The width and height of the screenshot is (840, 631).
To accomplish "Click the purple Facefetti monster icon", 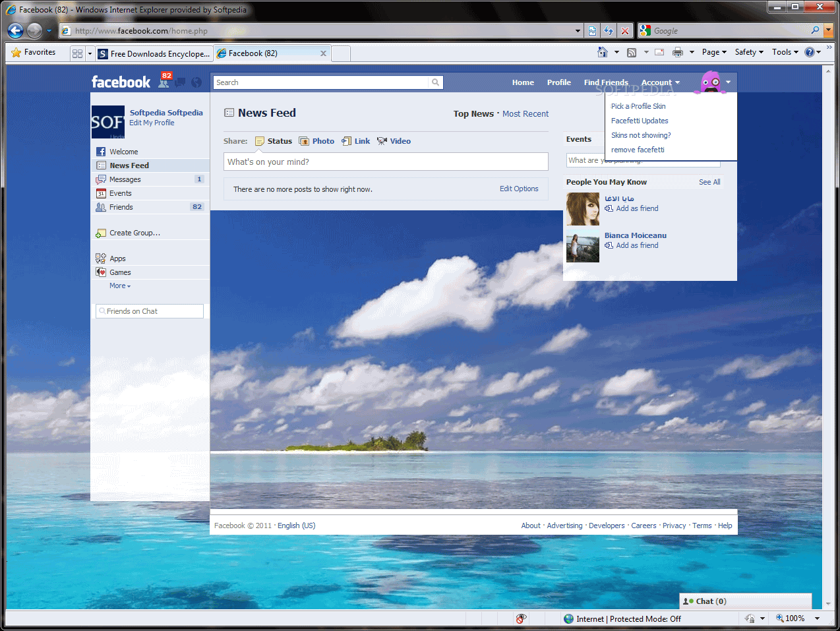I will coord(711,82).
